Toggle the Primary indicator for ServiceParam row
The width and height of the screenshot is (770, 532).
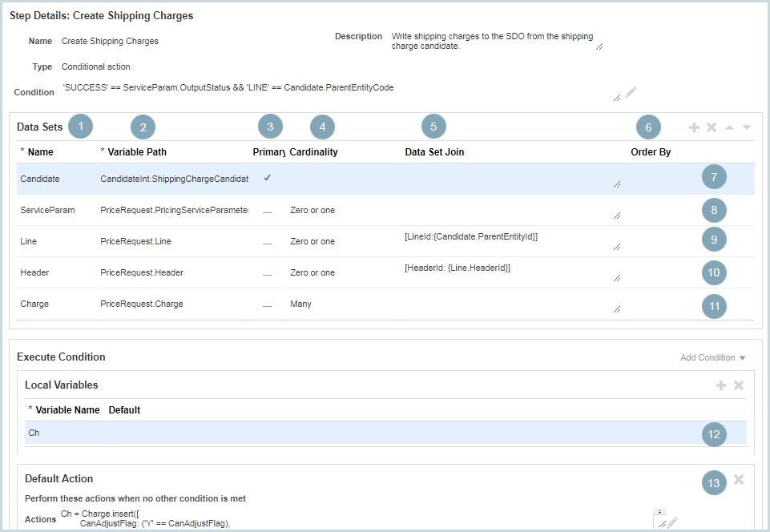[x=267, y=211]
